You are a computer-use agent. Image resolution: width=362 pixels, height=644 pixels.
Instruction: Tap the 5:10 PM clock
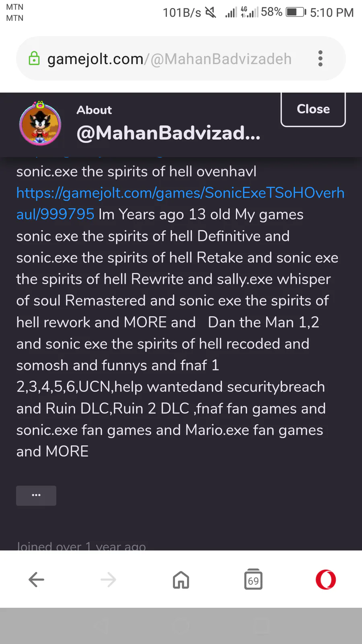332,12
